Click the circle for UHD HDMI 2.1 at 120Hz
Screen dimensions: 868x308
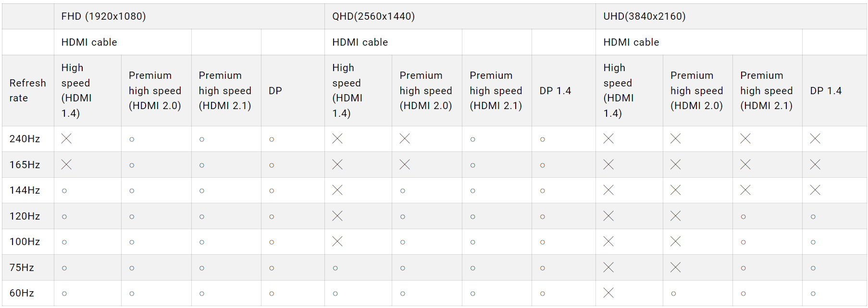743,217
